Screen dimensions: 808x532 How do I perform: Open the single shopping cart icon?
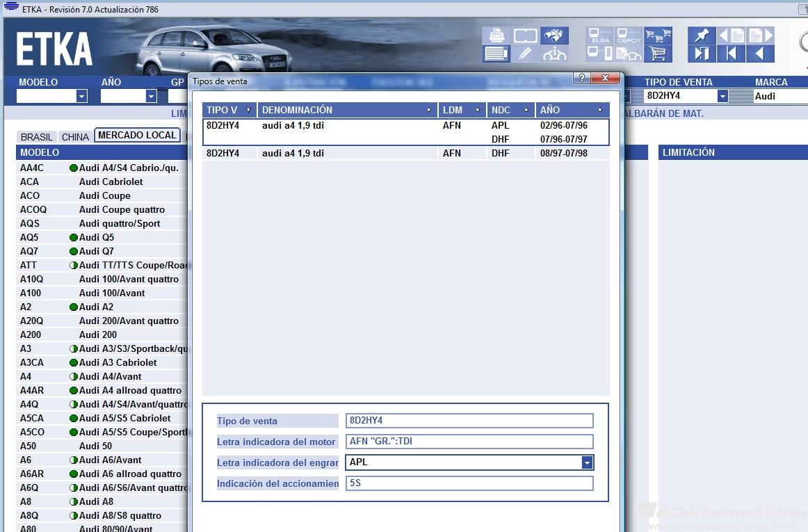click(x=658, y=54)
